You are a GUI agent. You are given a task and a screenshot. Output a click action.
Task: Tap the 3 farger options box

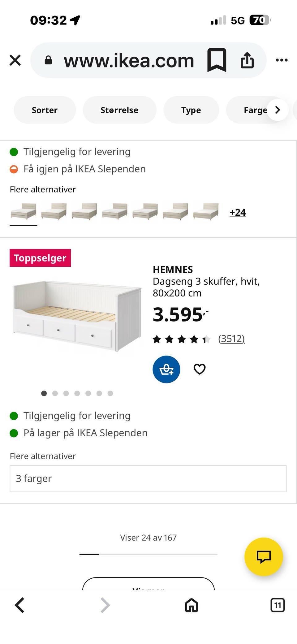[x=148, y=478]
